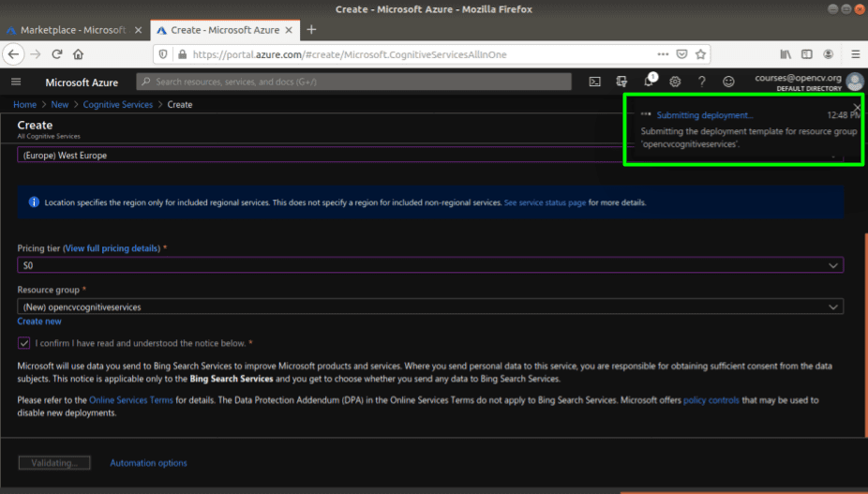Click the Create new resource group link

(39, 322)
